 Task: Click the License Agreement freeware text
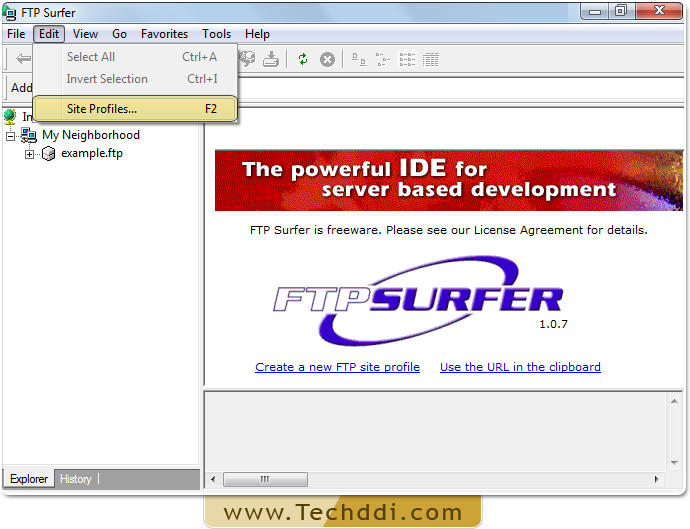(449, 230)
